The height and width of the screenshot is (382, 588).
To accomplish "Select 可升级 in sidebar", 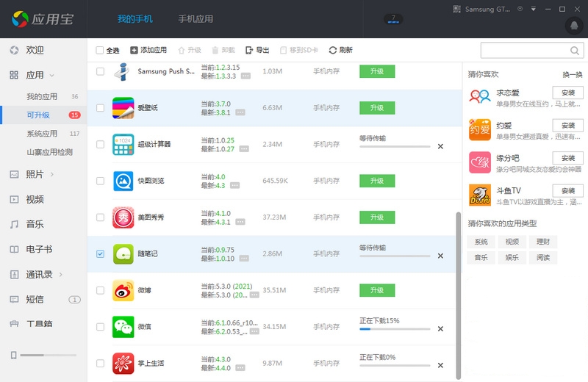I will click(x=43, y=115).
